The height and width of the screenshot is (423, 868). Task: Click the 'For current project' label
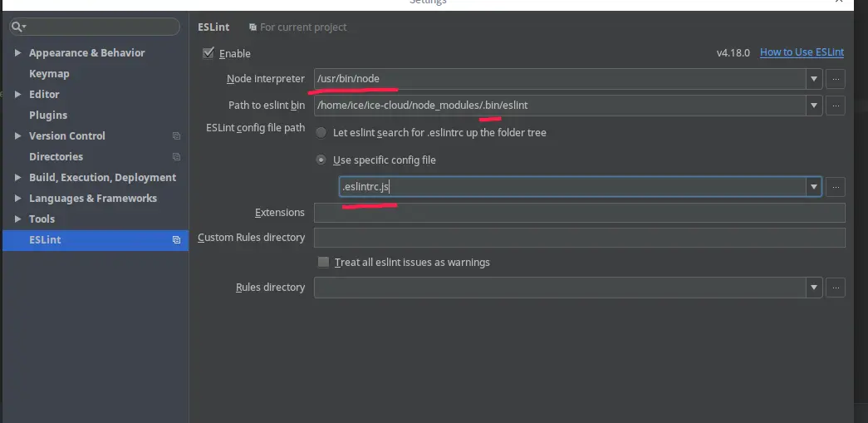[303, 27]
